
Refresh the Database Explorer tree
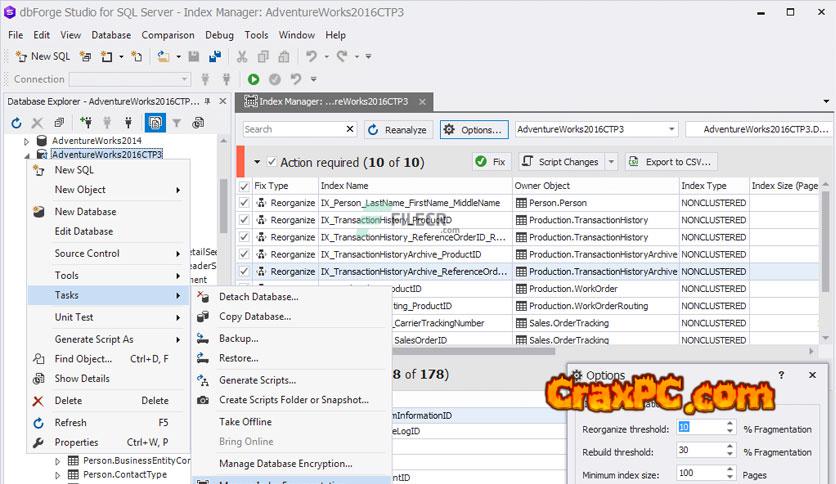coord(16,123)
